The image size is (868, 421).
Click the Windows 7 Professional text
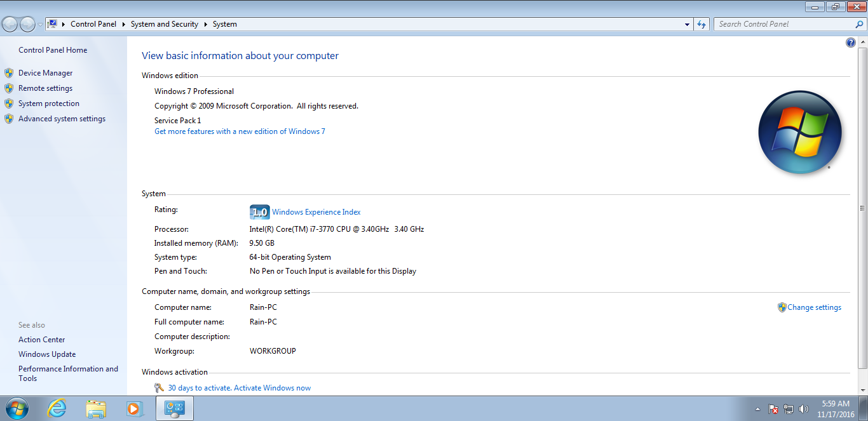point(194,91)
